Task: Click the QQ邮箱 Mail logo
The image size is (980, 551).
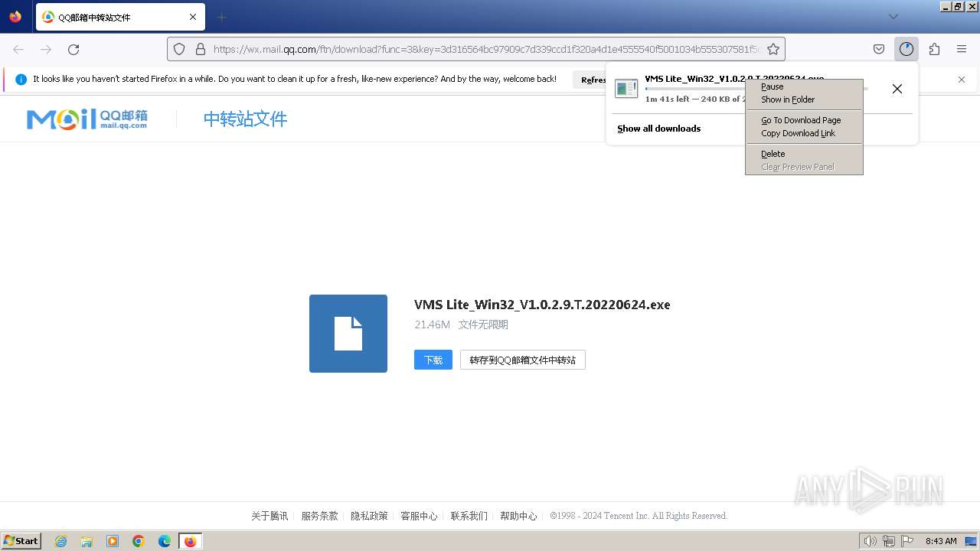Action: pos(87,119)
